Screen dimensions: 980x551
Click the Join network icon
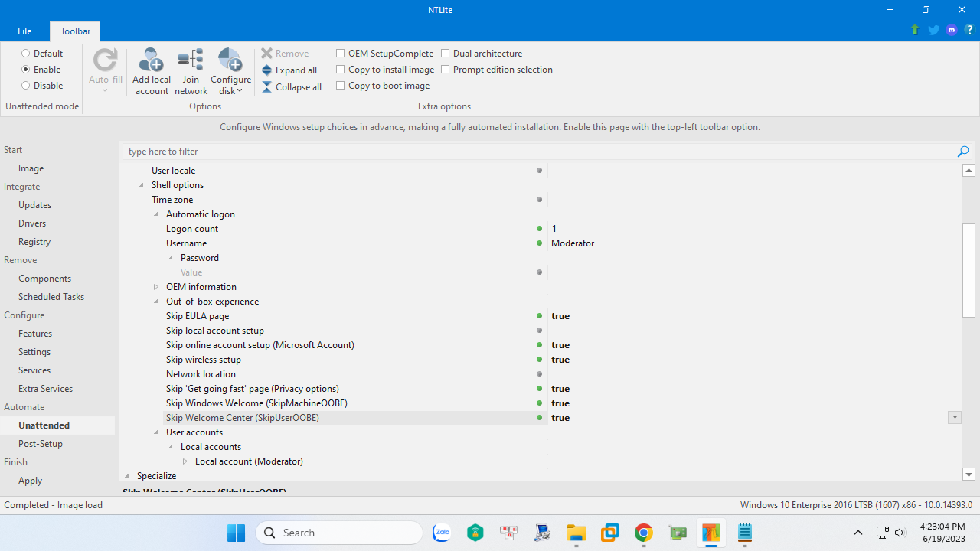point(191,60)
